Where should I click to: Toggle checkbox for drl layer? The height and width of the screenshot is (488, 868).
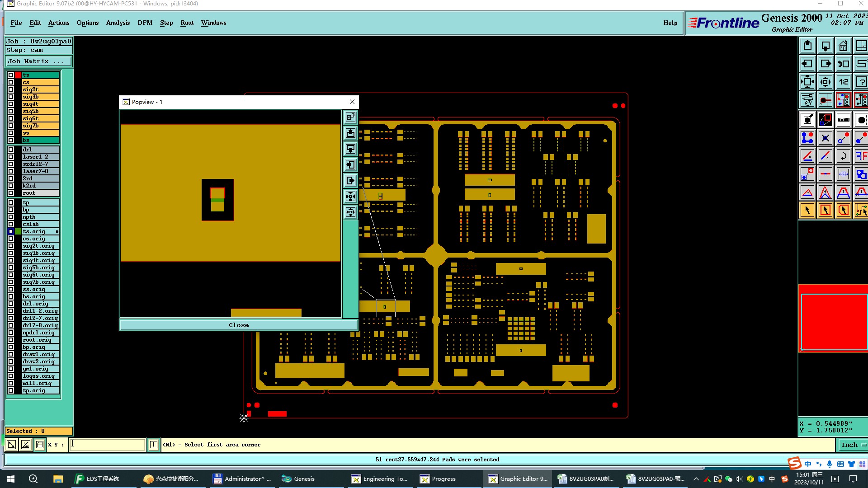click(11, 150)
